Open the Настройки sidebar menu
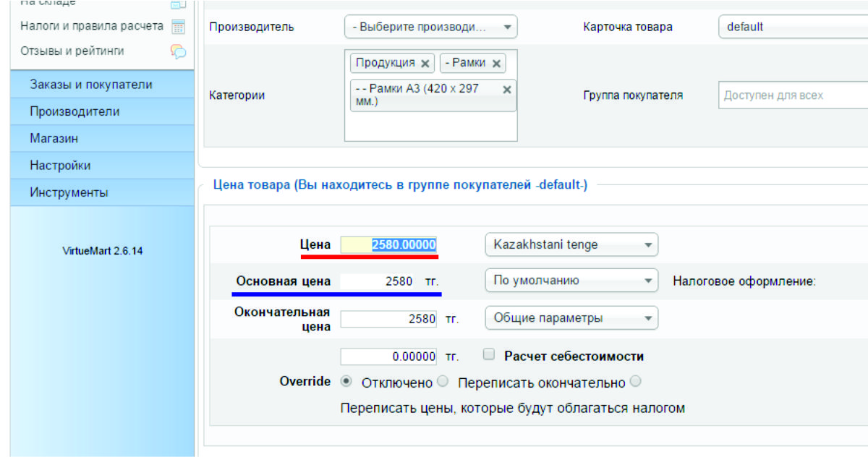868x457 pixels. (60, 165)
